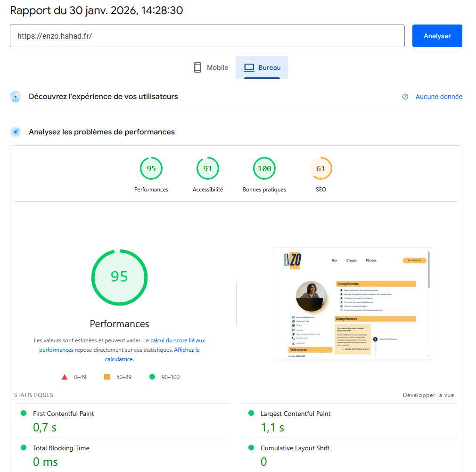The height and width of the screenshot is (472, 476).
Task: Select the Accessibilité score gauge 91
Action: tap(208, 169)
